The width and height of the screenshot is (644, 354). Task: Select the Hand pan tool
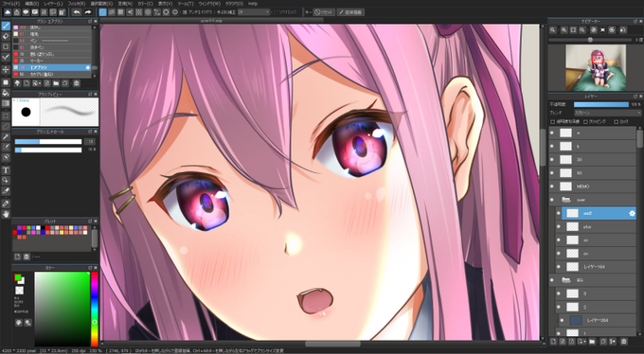click(x=6, y=214)
